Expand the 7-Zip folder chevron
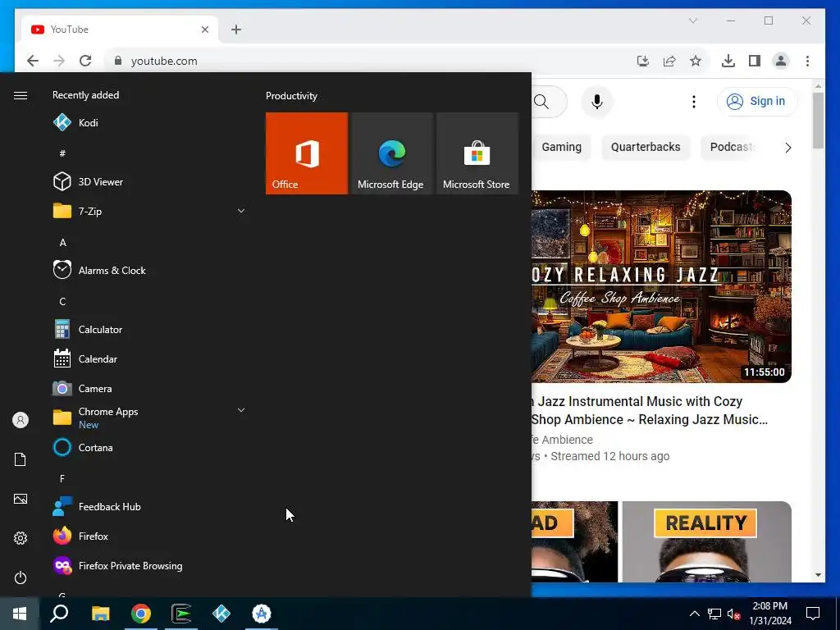The image size is (840, 630). pos(241,211)
